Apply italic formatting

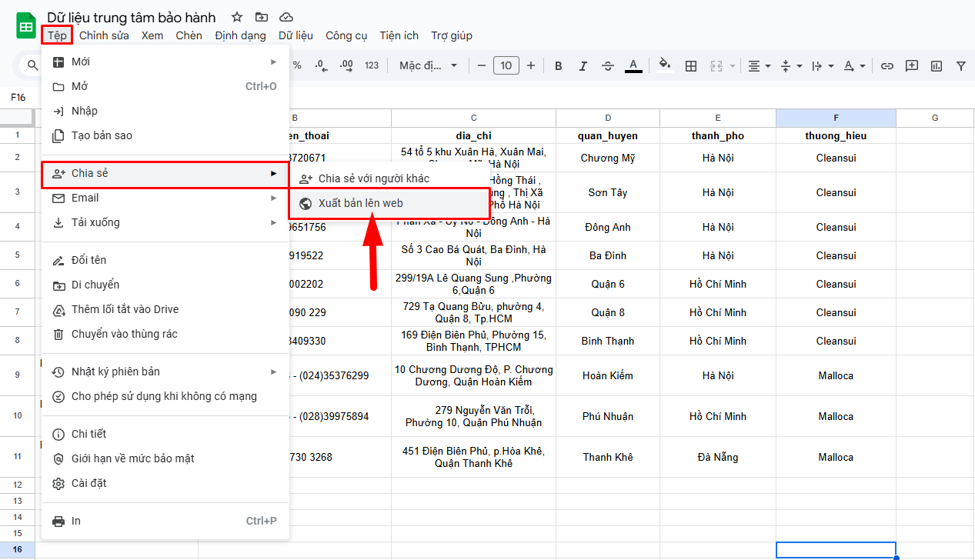tap(583, 65)
